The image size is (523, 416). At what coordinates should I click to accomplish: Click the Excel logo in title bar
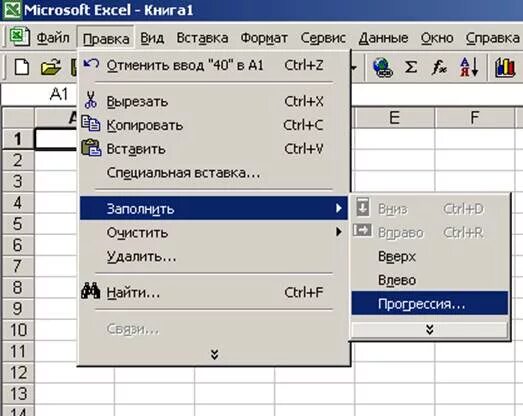point(12,9)
